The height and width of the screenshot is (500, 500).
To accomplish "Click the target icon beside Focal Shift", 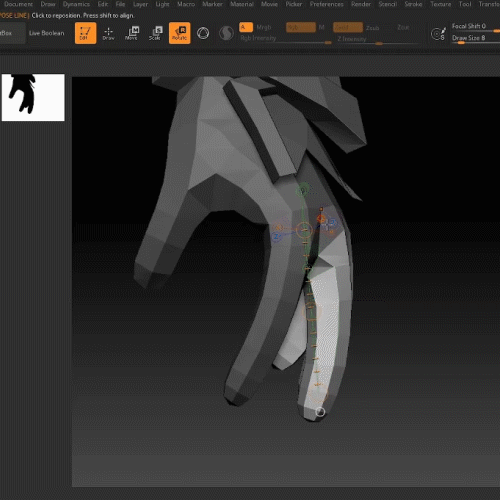I will (x=438, y=34).
